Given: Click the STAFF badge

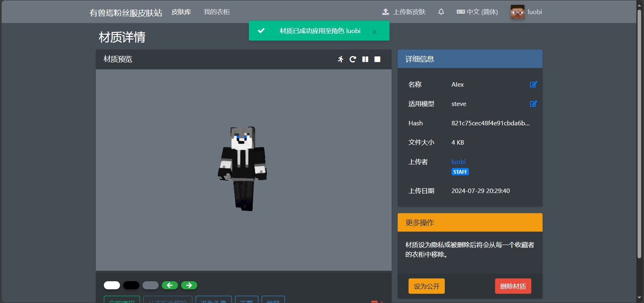Looking at the screenshot, I should 460,172.
